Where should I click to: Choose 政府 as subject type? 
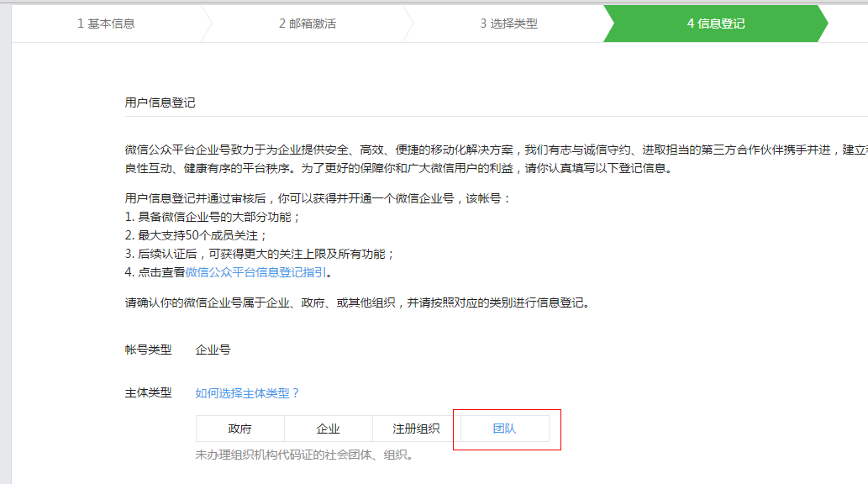(x=239, y=429)
